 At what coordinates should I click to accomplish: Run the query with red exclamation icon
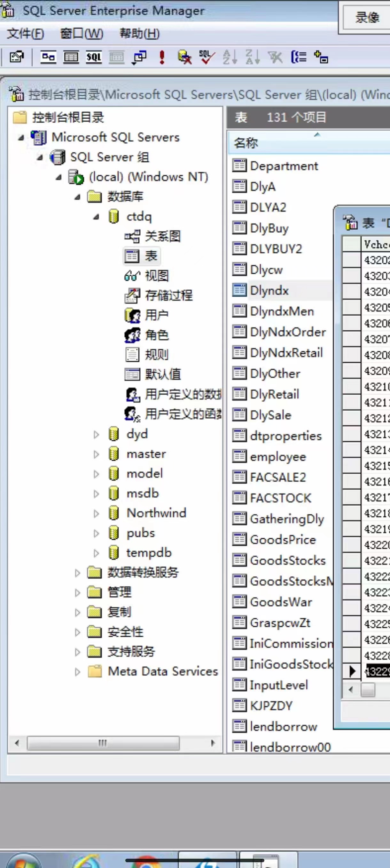tap(162, 57)
